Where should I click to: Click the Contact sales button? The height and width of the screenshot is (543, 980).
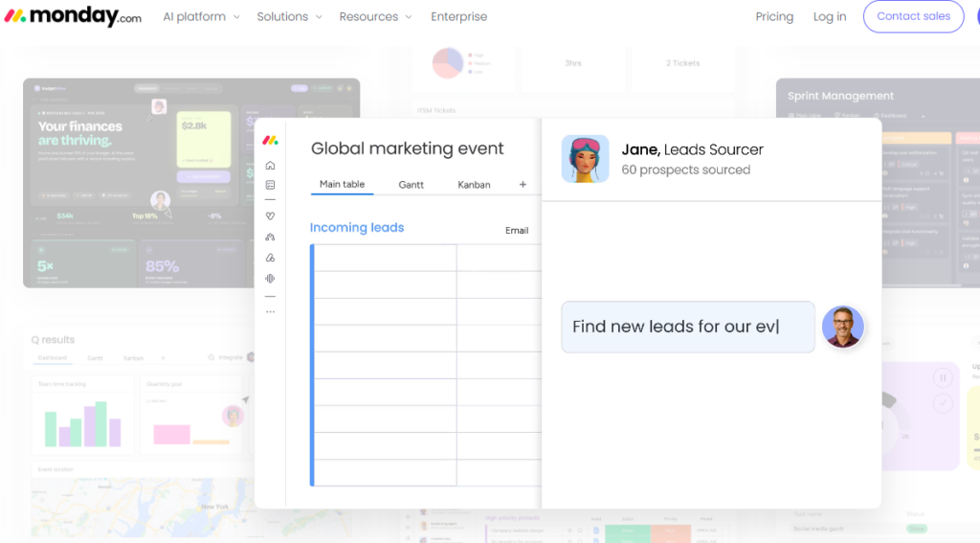[x=913, y=16]
